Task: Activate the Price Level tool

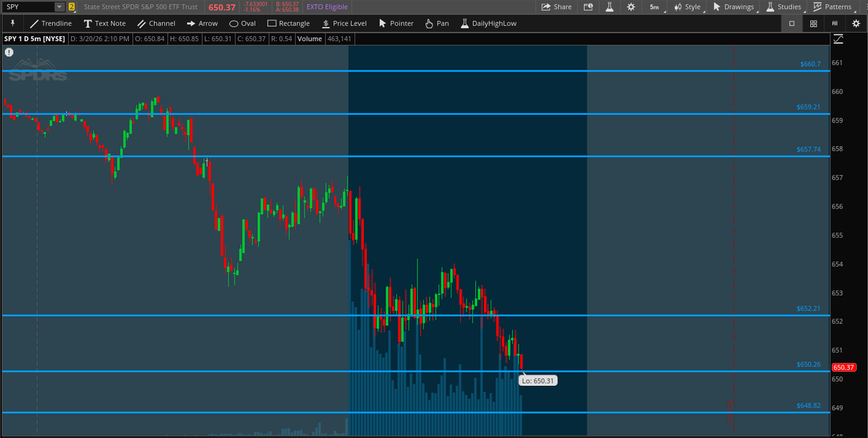Action: point(344,23)
